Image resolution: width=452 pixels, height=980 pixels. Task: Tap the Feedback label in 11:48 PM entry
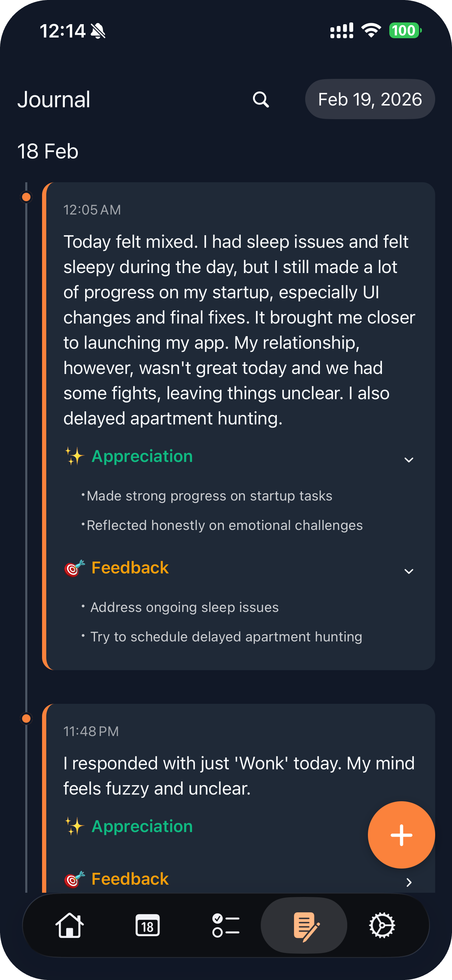point(130,879)
